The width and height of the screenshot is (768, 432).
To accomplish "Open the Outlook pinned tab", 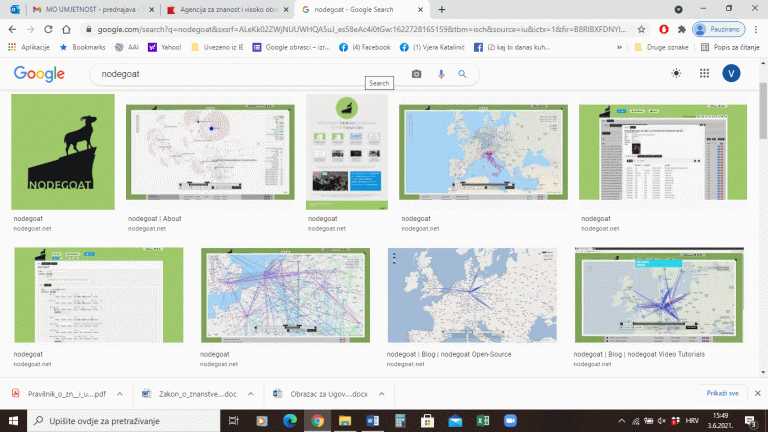I will 15,9.
